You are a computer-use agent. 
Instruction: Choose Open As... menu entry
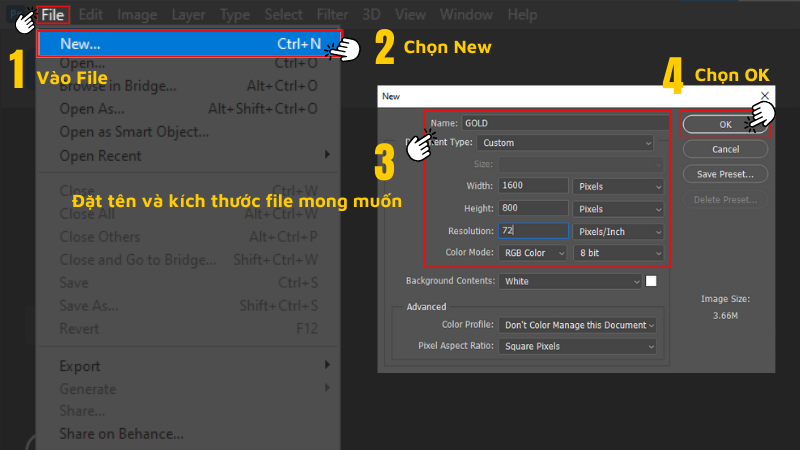point(189,109)
